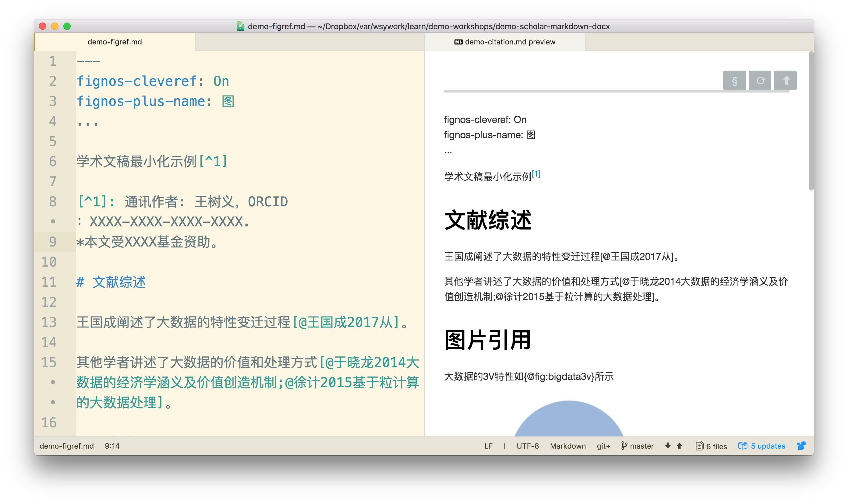Change the UTF-8 encoding selector
The width and height of the screenshot is (848, 504).
click(x=528, y=446)
